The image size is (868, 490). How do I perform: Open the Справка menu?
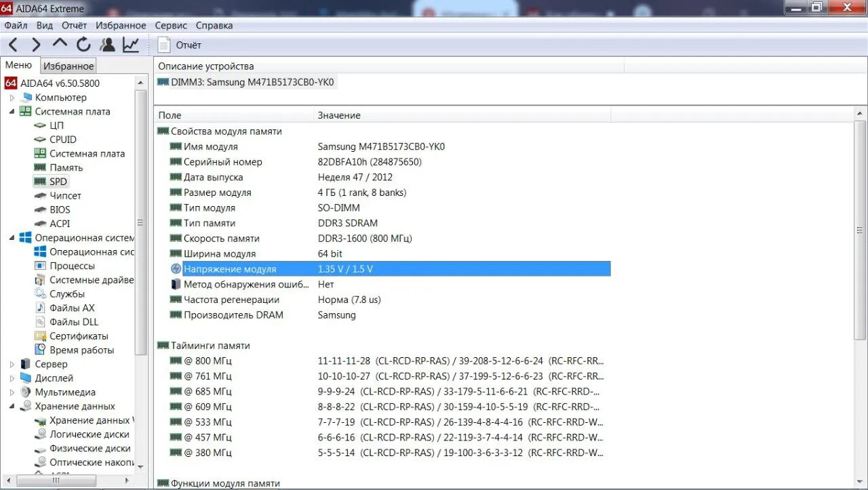[x=214, y=25]
